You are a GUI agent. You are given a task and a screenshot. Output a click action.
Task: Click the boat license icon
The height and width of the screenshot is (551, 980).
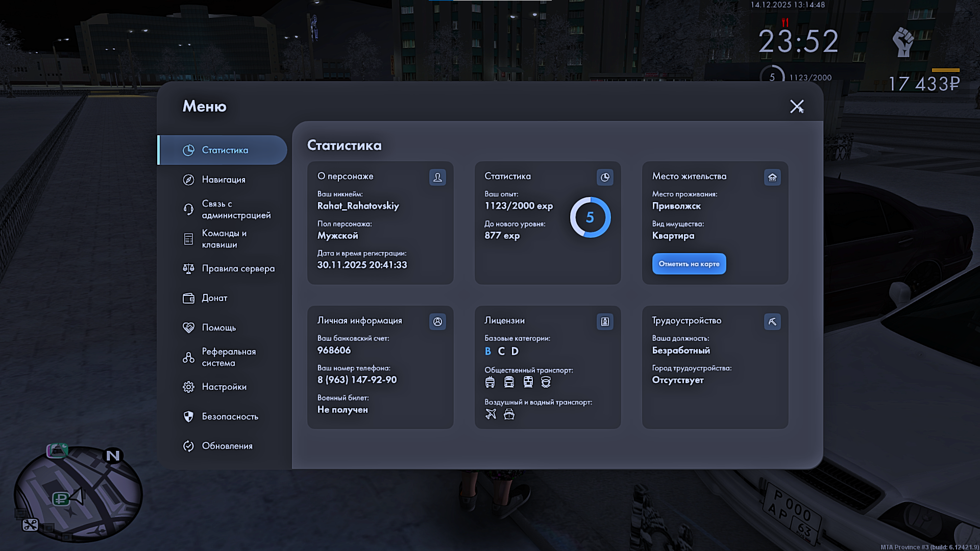pos(509,414)
